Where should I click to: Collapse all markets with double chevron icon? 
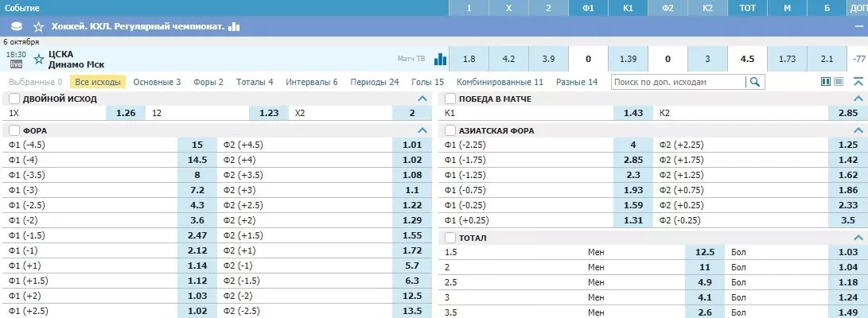pyautogui.click(x=858, y=82)
